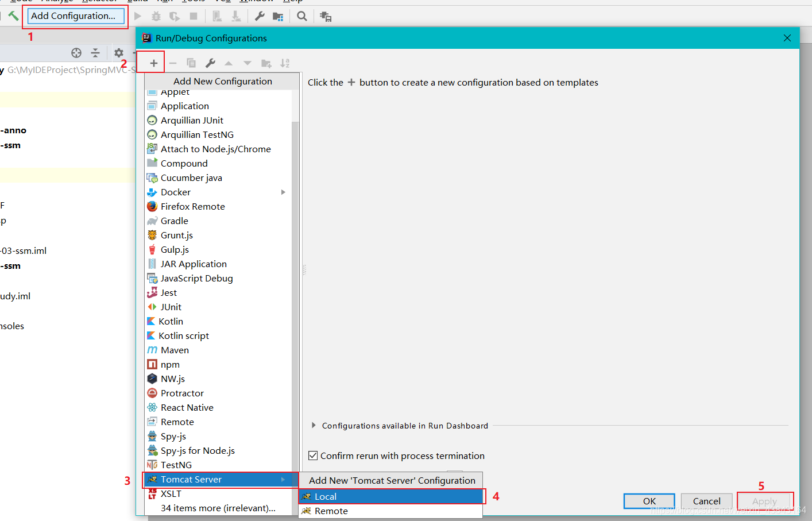Open Project Structure folder icon in toolbar
This screenshot has height=521, width=812.
pyautogui.click(x=278, y=17)
